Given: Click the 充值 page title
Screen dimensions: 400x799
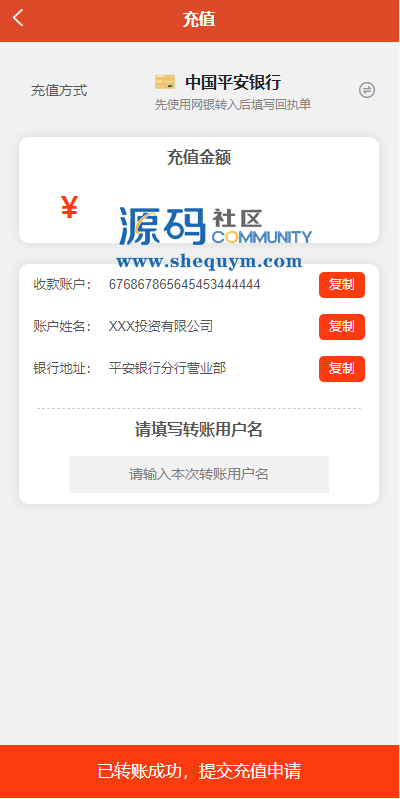Looking at the screenshot, I should [x=199, y=19].
